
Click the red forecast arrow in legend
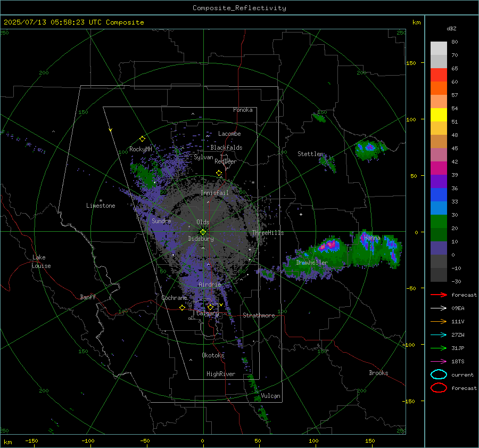pyautogui.click(x=439, y=295)
